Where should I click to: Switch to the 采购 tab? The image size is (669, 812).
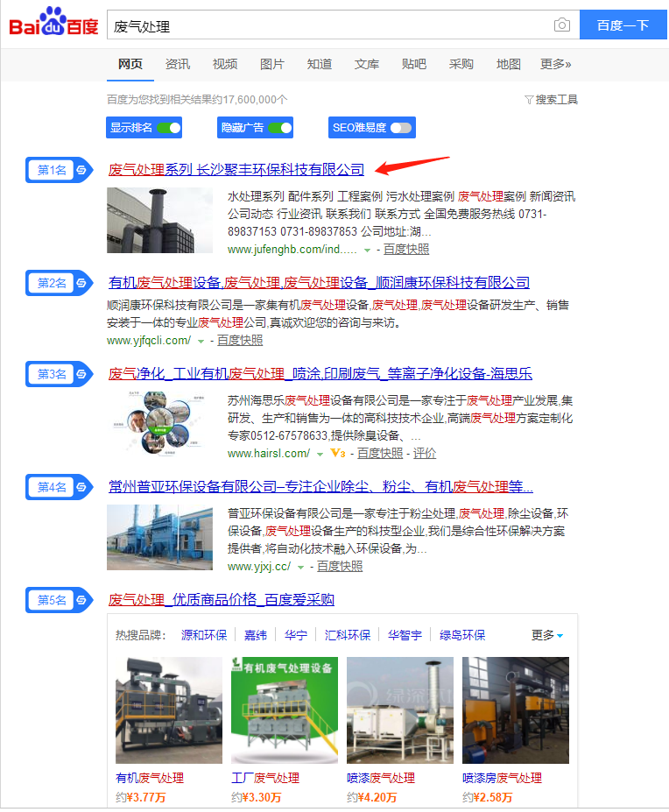click(x=461, y=64)
